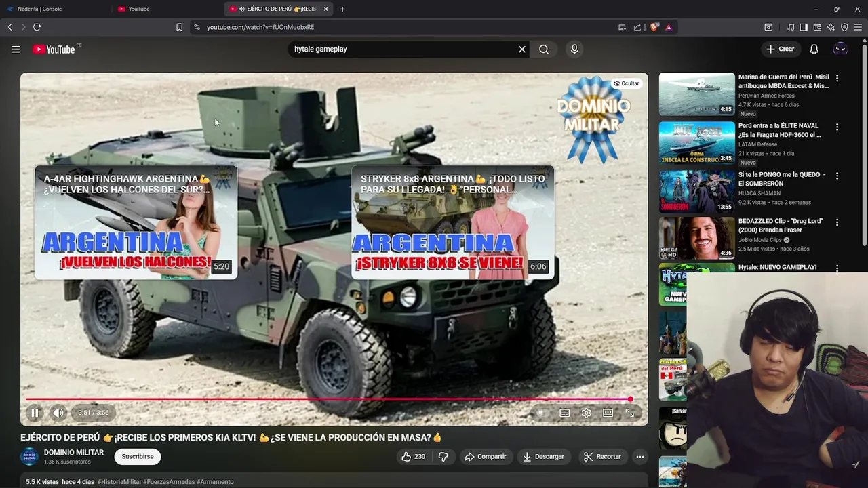Open the Brave Playlist music note icon
This screenshot has width=868, height=488.
(x=790, y=27)
